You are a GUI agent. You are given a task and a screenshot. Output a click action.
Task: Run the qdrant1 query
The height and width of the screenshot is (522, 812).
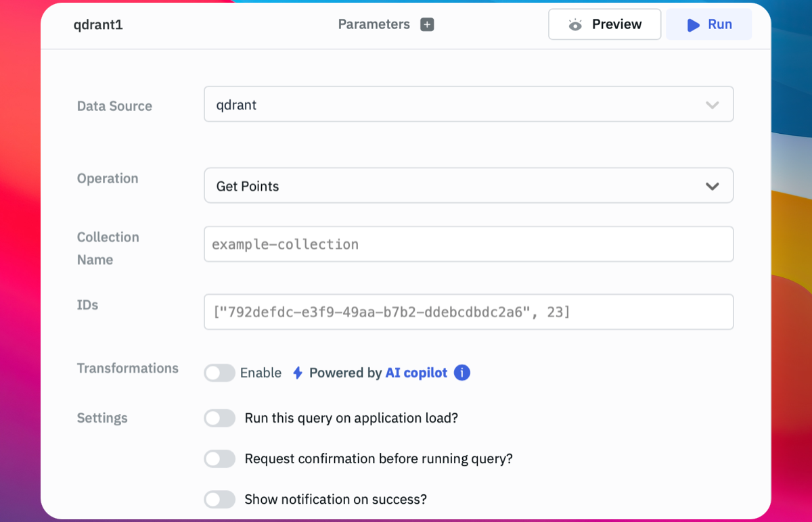(708, 25)
